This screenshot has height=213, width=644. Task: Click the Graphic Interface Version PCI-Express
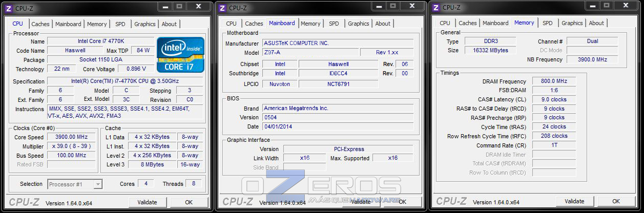[348, 149]
